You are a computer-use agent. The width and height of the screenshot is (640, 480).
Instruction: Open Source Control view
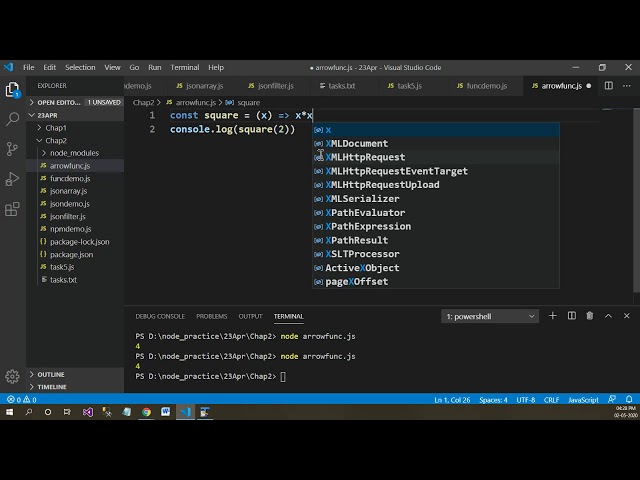(x=13, y=149)
